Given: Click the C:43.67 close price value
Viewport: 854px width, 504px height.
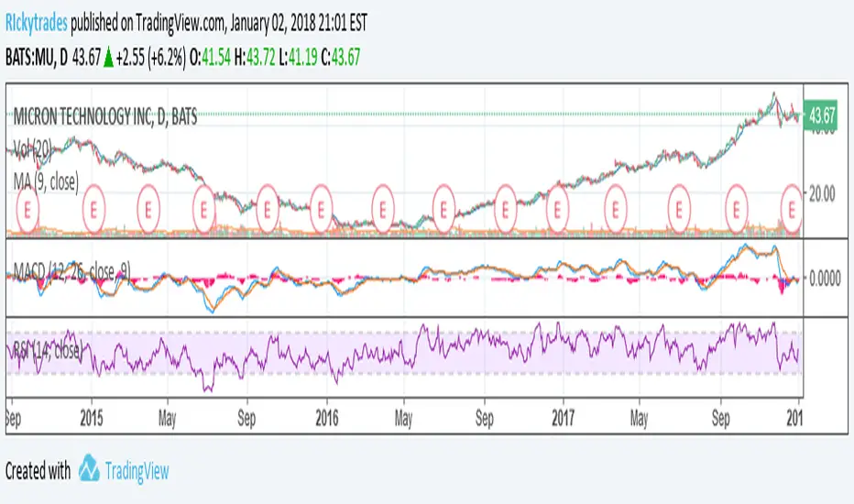Looking at the screenshot, I should 340,57.
